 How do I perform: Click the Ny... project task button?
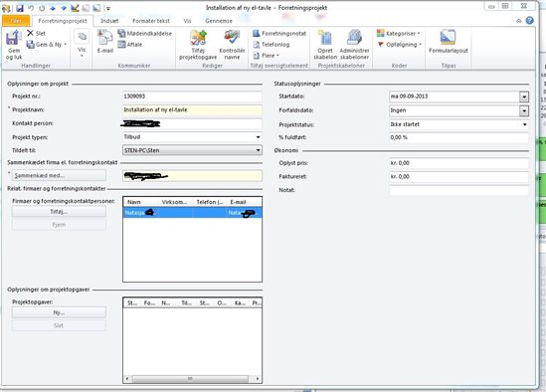pyautogui.click(x=59, y=312)
